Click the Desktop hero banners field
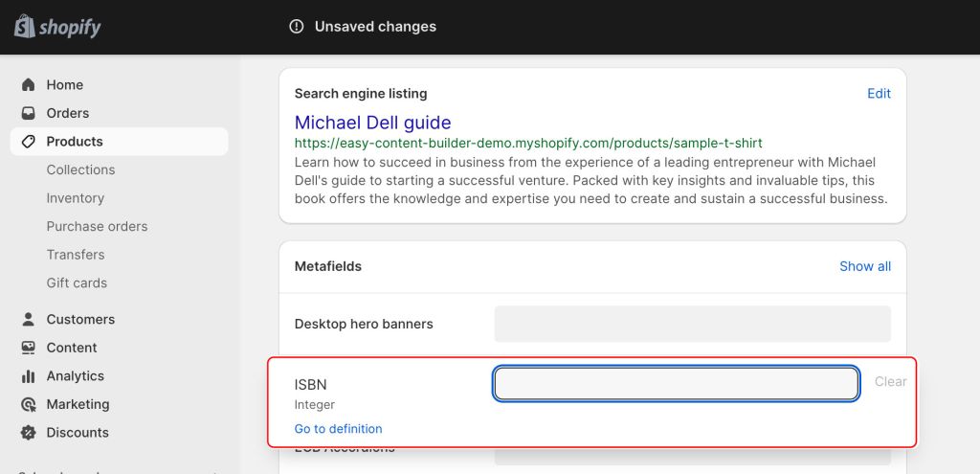The image size is (980, 474). [x=693, y=324]
